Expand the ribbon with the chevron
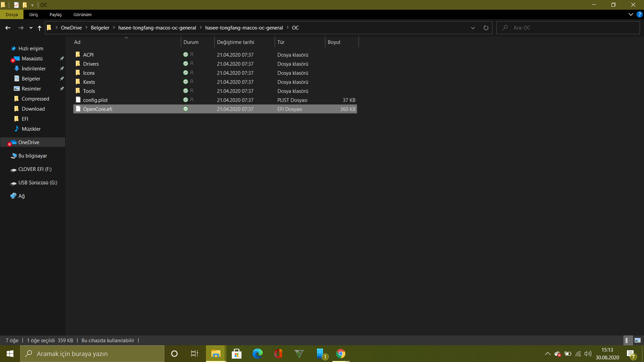 (631, 14)
